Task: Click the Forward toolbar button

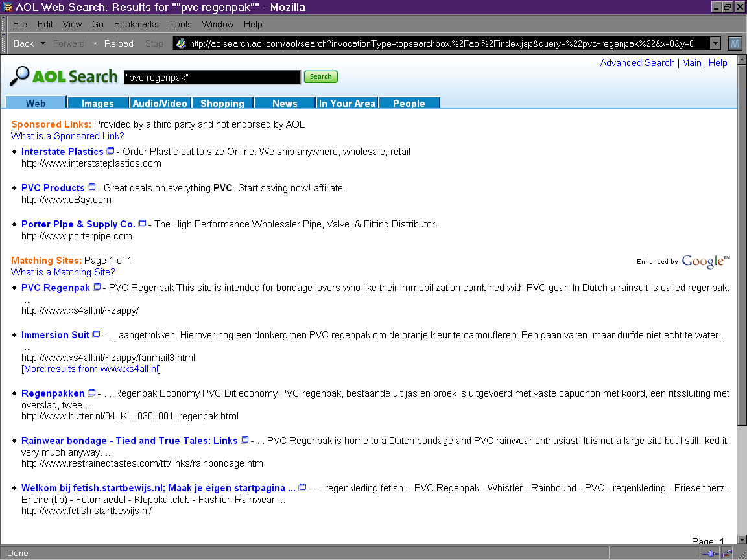Action: (69, 43)
